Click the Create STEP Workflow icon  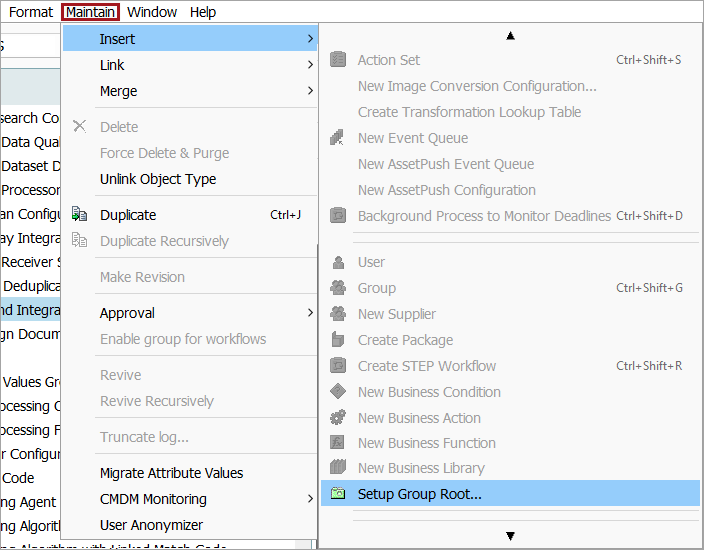338,366
